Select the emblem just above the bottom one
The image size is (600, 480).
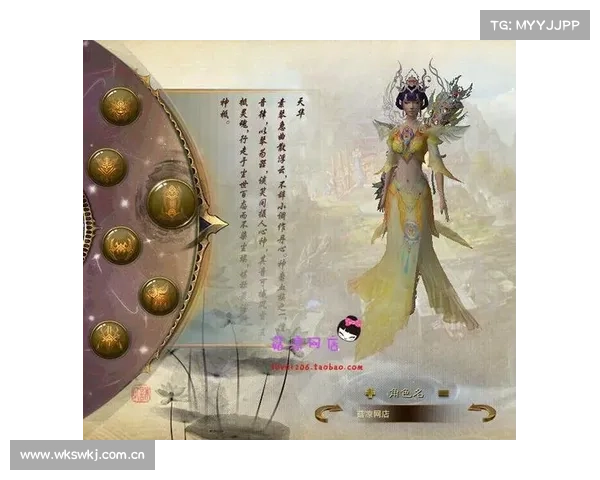pos(160,296)
